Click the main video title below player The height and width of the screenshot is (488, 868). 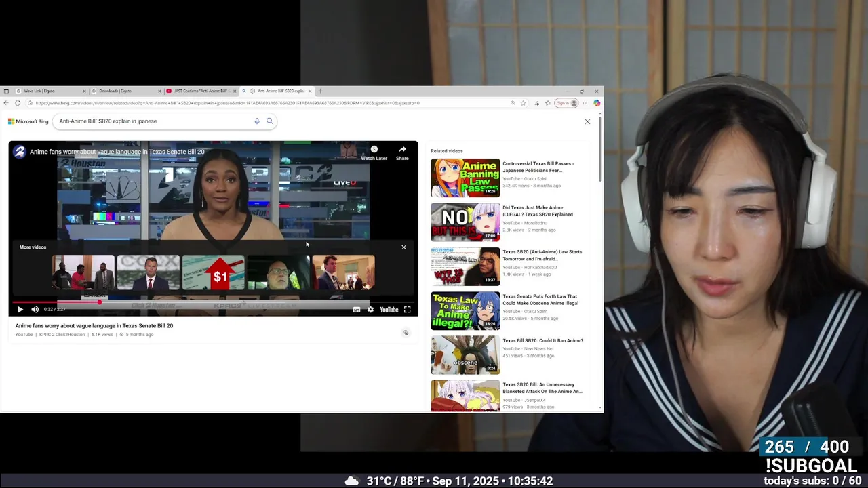pos(94,326)
